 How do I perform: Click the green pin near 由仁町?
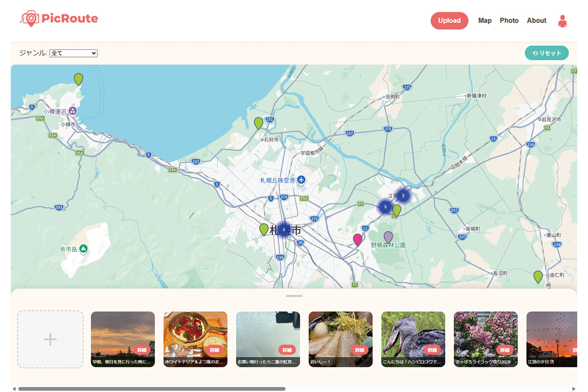[538, 276]
